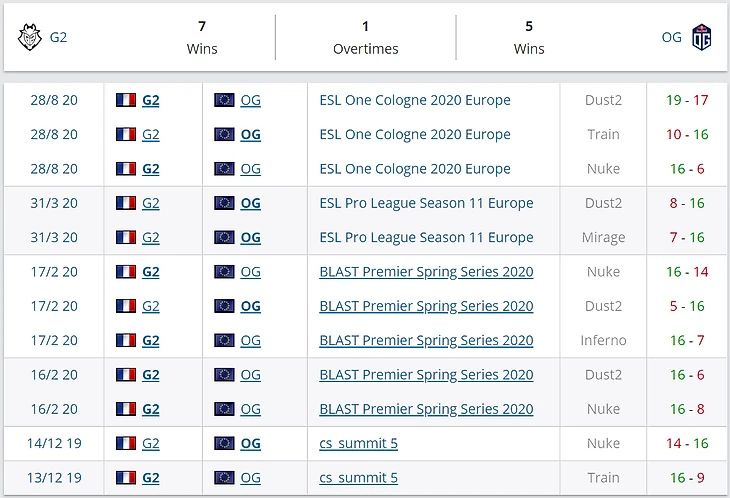Image resolution: width=730 pixels, height=498 pixels.
Task: Click the French flag in the Inferno 16-7 row
Action: tap(126, 340)
